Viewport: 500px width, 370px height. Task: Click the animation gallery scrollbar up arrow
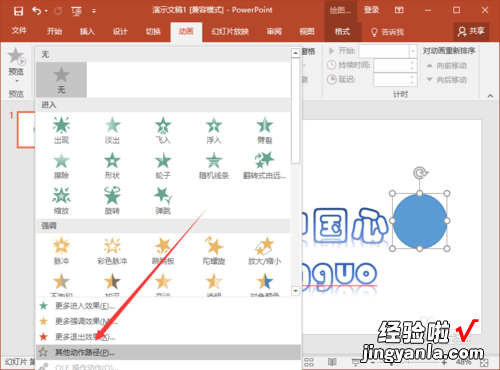click(x=295, y=53)
